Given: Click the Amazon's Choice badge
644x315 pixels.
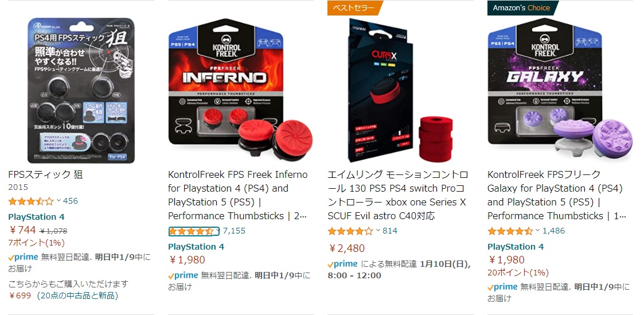Looking at the screenshot, I should 522,8.
